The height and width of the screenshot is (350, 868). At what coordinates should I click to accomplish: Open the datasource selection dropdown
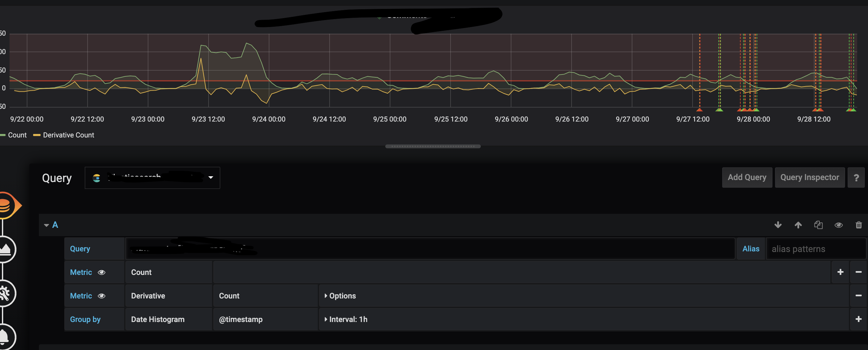coord(152,178)
